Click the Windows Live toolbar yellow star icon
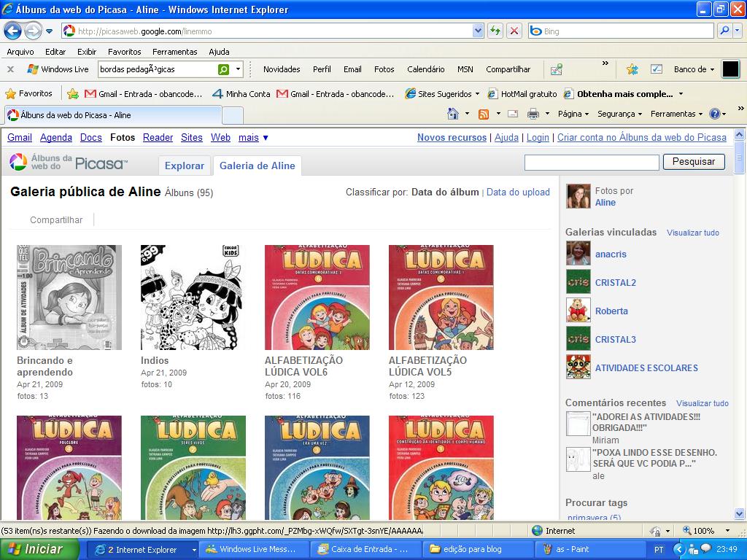The image size is (747, 560). pos(632,69)
